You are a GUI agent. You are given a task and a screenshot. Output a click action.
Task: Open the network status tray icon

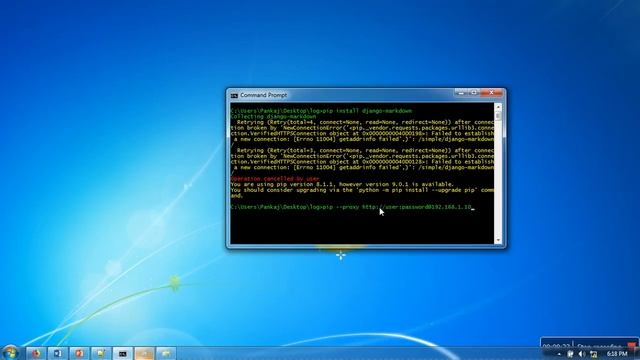(593, 354)
